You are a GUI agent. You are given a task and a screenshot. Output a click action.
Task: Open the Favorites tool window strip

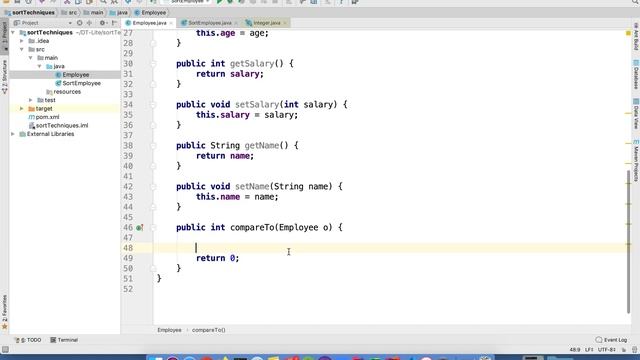pos(4,313)
